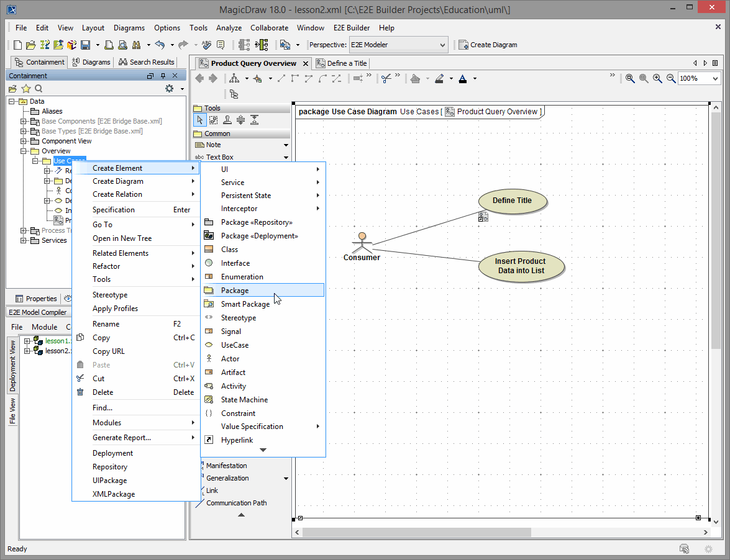Expand the Component View tree node
This screenshot has width=730, height=560.
pyautogui.click(x=24, y=141)
